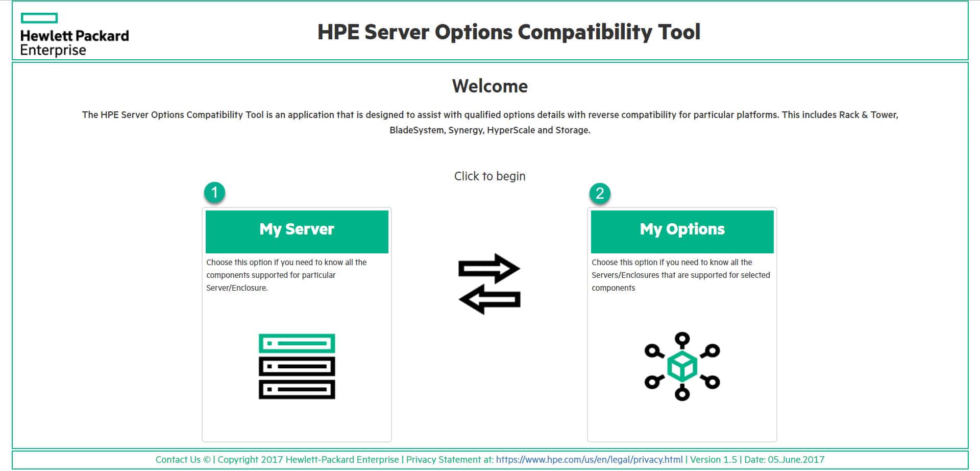Image resolution: width=980 pixels, height=471 pixels.
Task: Click 'Copyright 2017 Hewlett-Packard Enterprise' text
Action: pos(308,460)
